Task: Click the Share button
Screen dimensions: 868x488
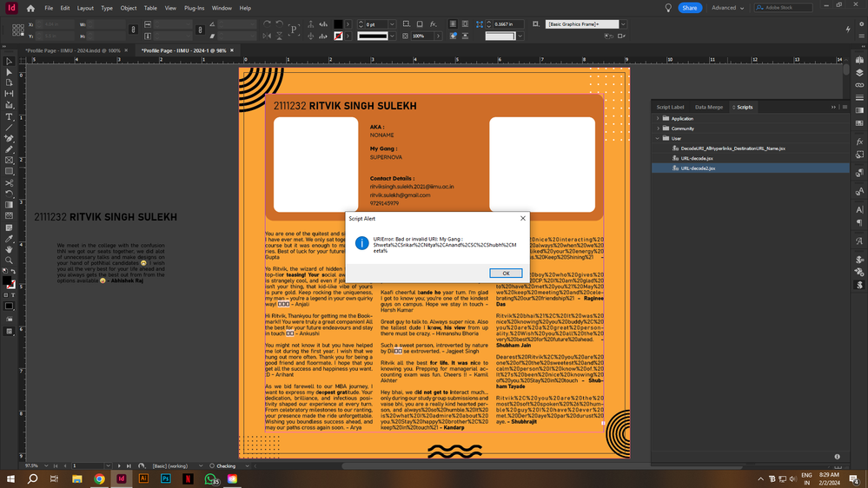Action: tap(690, 8)
